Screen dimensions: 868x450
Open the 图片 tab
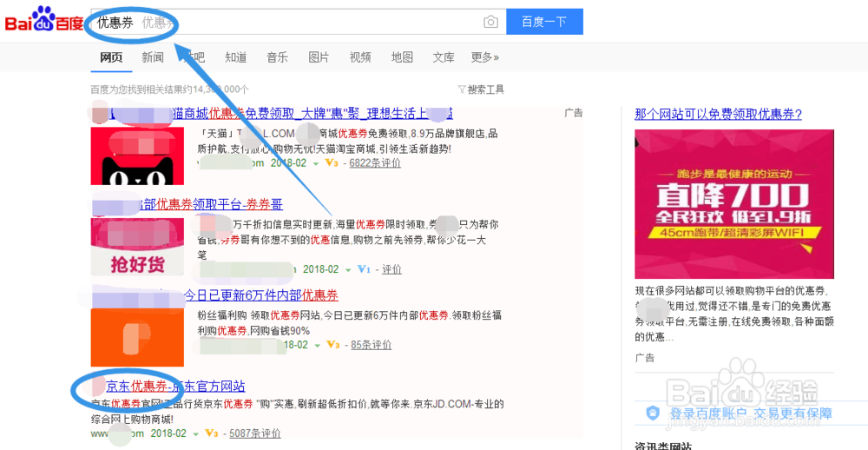(x=319, y=57)
